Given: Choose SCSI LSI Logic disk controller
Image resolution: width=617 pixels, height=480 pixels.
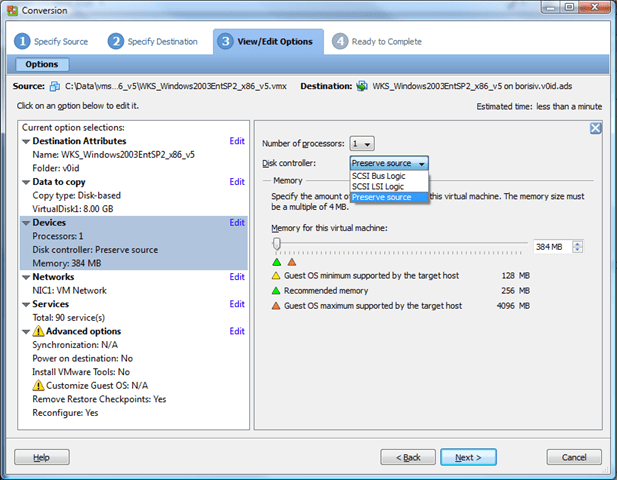Looking at the screenshot, I should click(x=376, y=186).
